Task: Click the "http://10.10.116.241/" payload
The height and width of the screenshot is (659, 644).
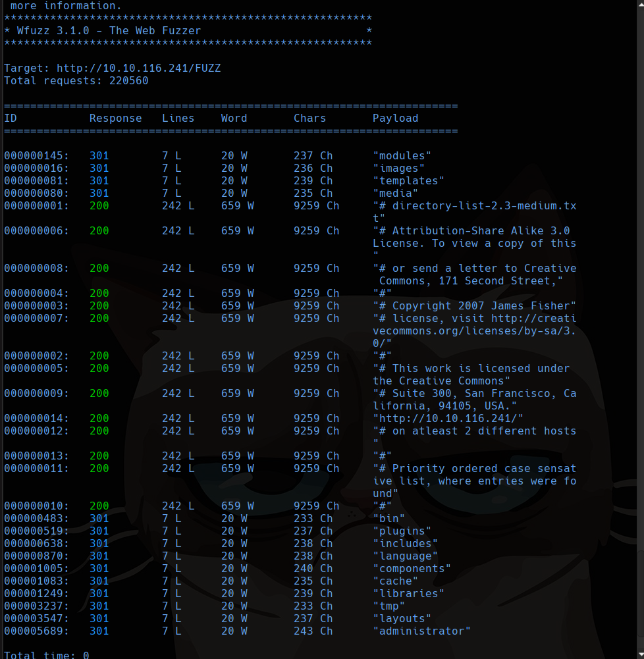Action: [448, 418]
